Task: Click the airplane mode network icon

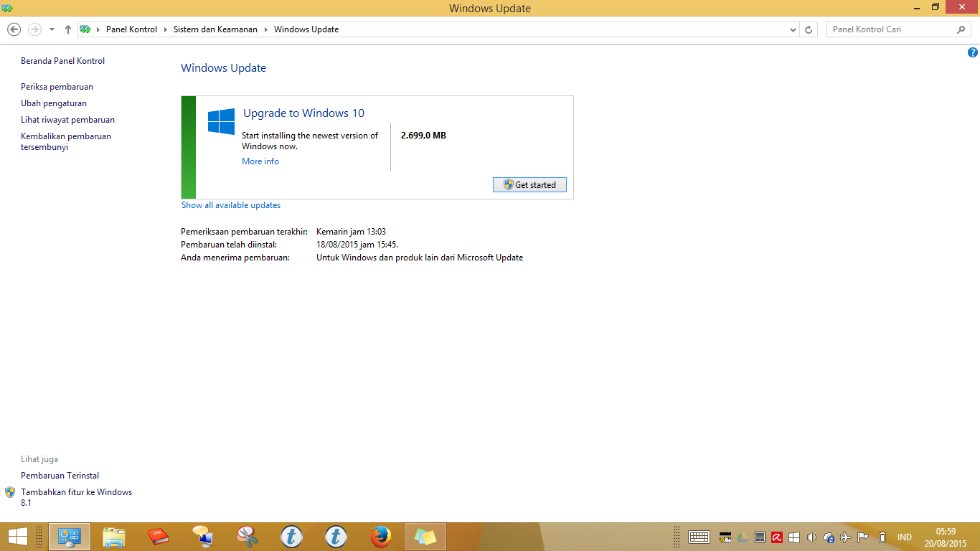Action: pos(846,537)
